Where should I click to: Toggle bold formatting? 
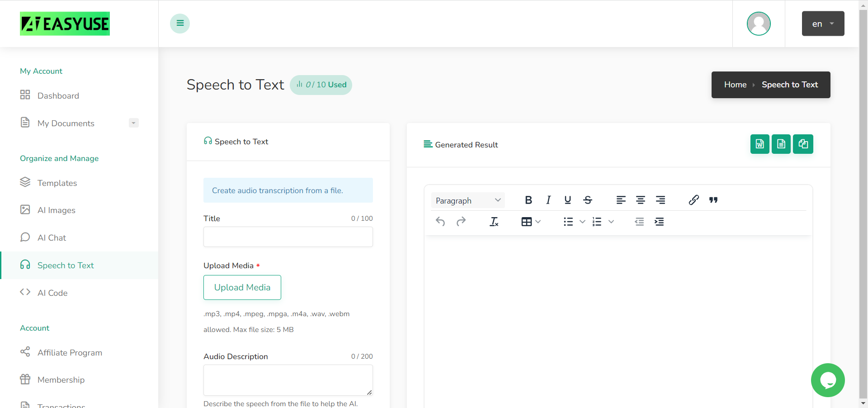point(528,200)
